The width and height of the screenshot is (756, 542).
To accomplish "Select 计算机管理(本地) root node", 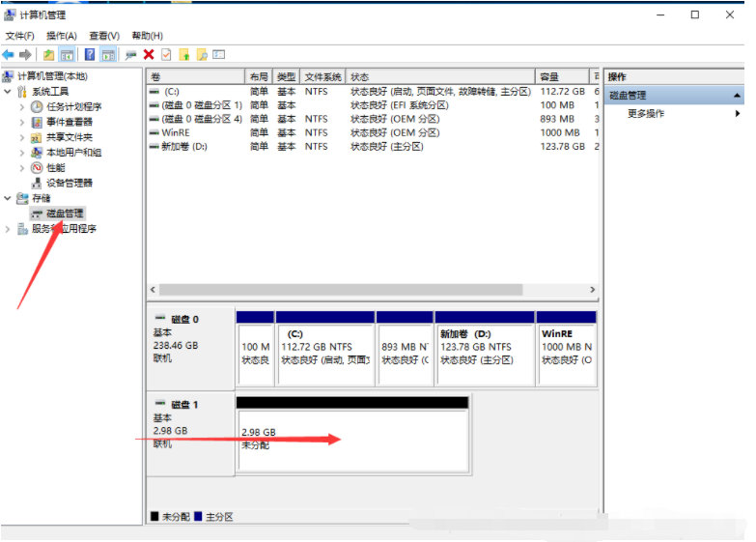I will (52, 76).
